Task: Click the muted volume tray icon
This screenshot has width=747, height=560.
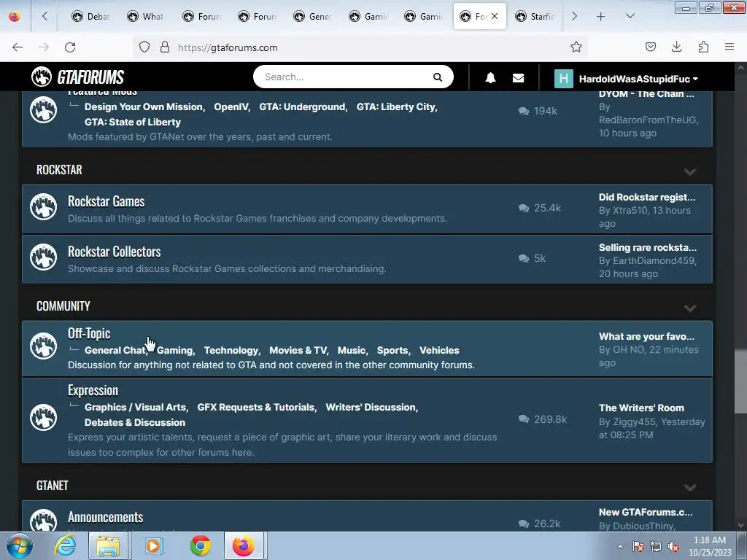Action: point(673,547)
